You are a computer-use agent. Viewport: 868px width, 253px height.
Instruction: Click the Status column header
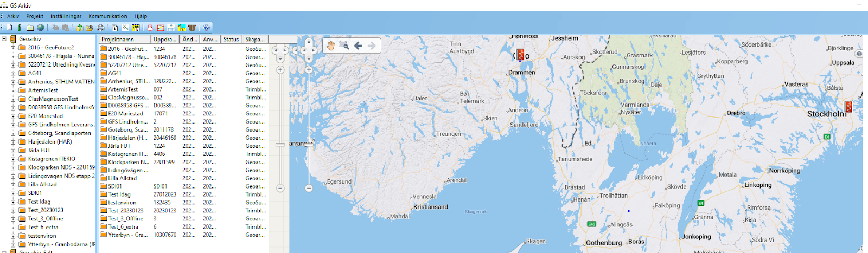point(232,39)
